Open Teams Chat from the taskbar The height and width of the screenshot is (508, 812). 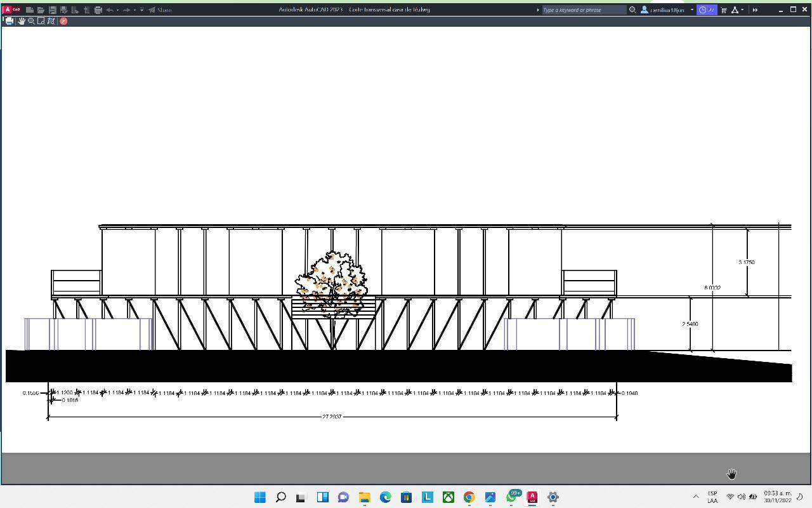[x=343, y=497]
